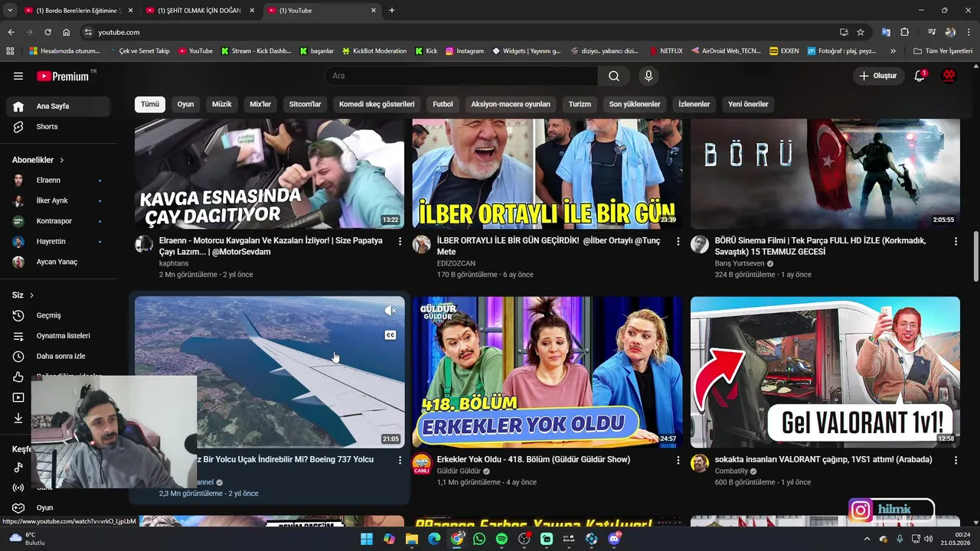The height and width of the screenshot is (551, 980).
Task: Open the NETFLIX bookmark
Action: [x=665, y=51]
